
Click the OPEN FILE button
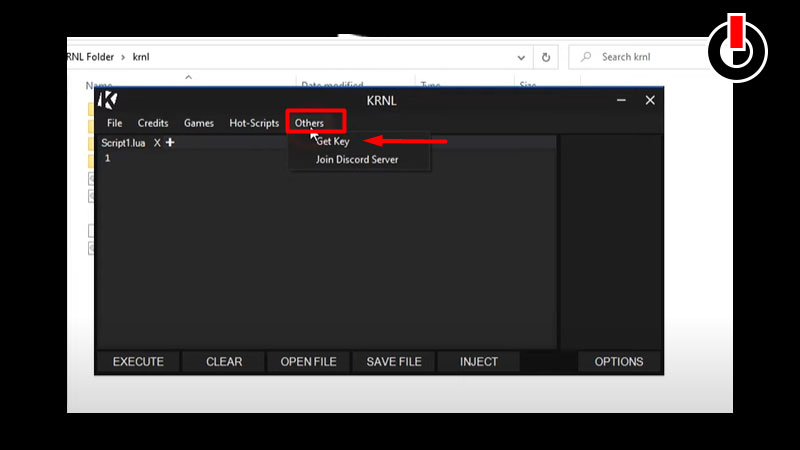tap(308, 362)
